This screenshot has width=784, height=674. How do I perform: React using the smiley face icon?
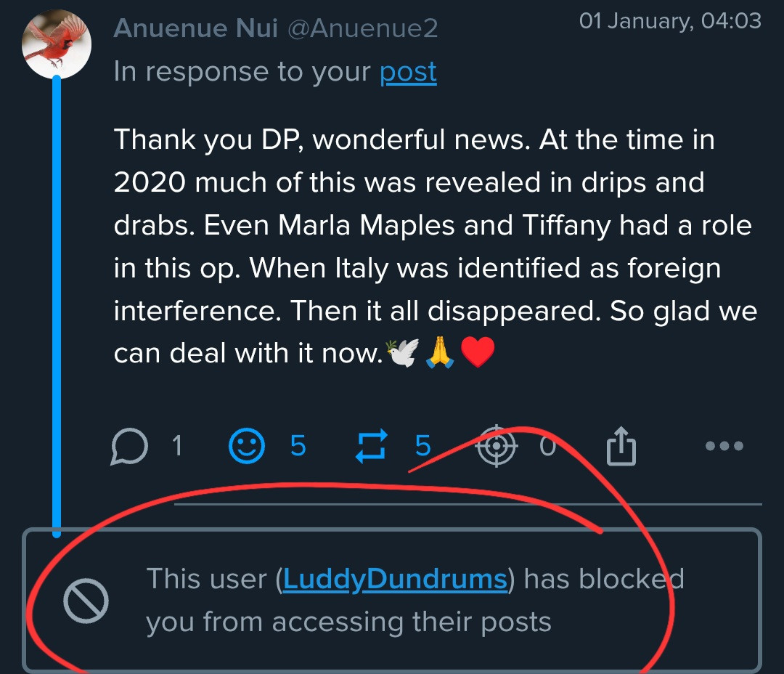click(247, 446)
